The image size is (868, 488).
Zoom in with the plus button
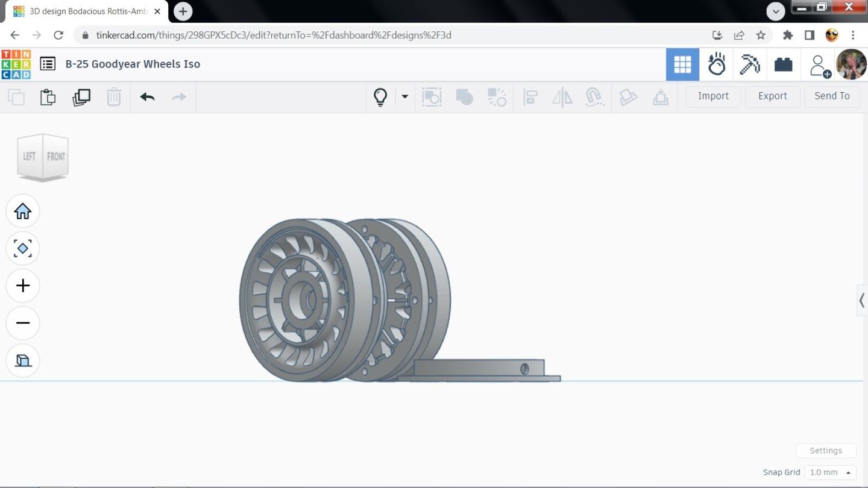coord(23,286)
